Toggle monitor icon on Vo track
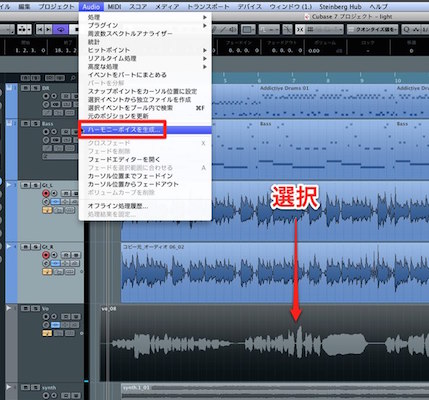Viewport: 429px width, 400px height. pyautogui.click(x=54, y=317)
